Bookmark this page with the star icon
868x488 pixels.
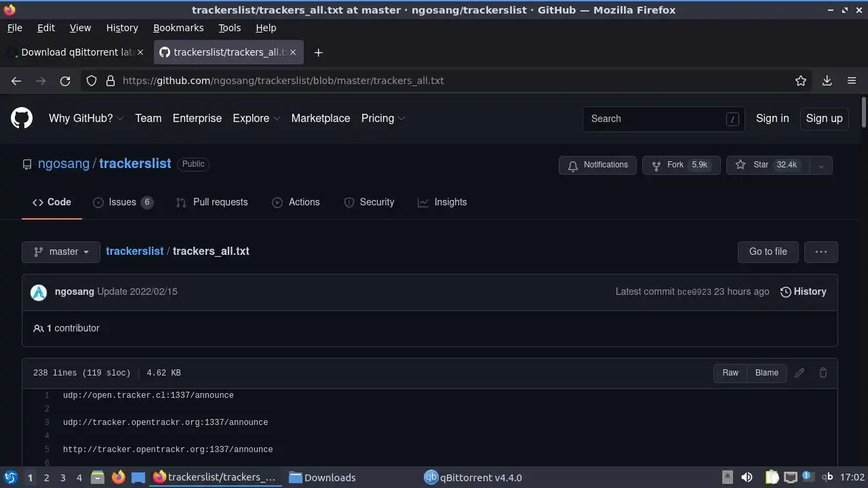[801, 81]
